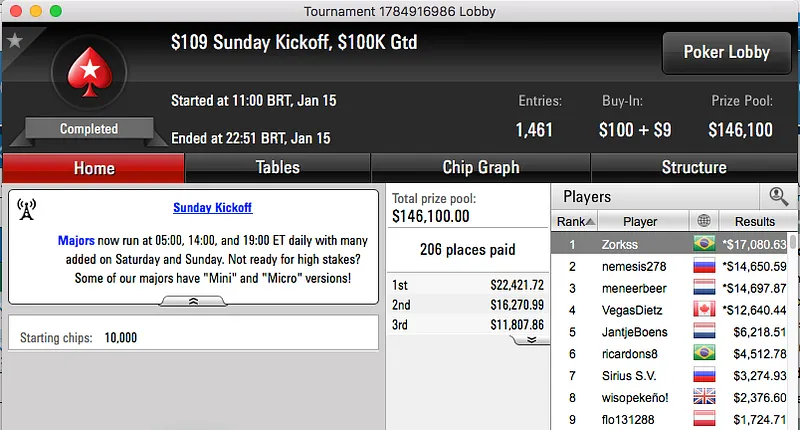Click the Majors link in news
Image resolution: width=800 pixels, height=430 pixels.
[76, 241]
